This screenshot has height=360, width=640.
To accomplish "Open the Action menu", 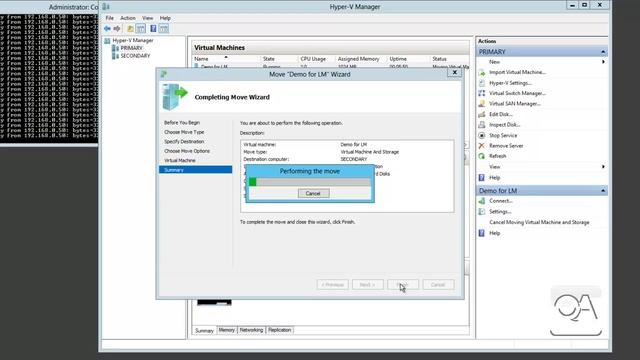I will click(128, 18).
